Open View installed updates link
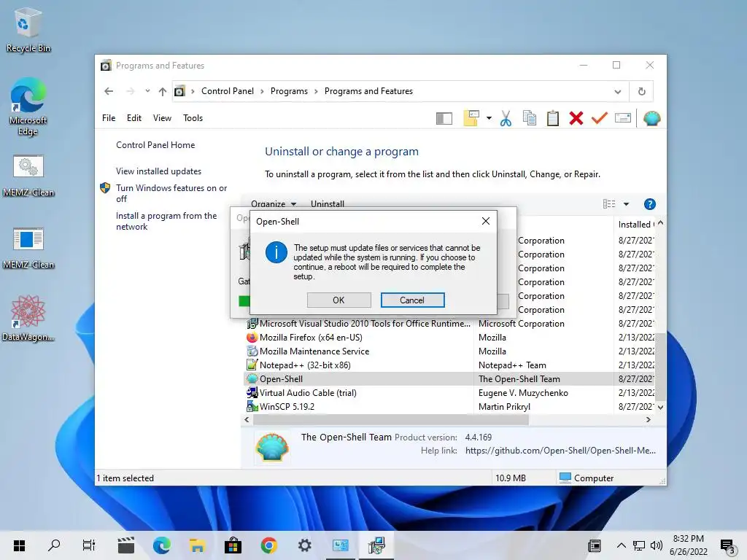 [x=158, y=171]
